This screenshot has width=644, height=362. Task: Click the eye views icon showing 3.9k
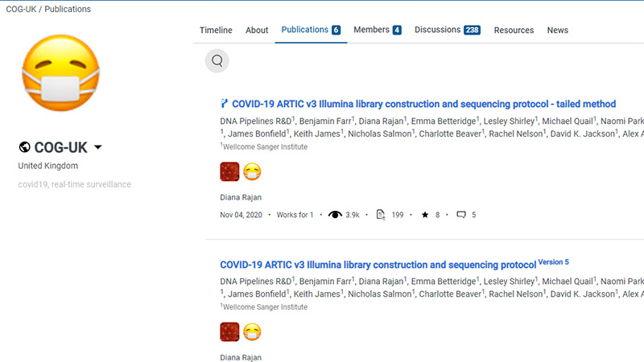click(x=335, y=215)
